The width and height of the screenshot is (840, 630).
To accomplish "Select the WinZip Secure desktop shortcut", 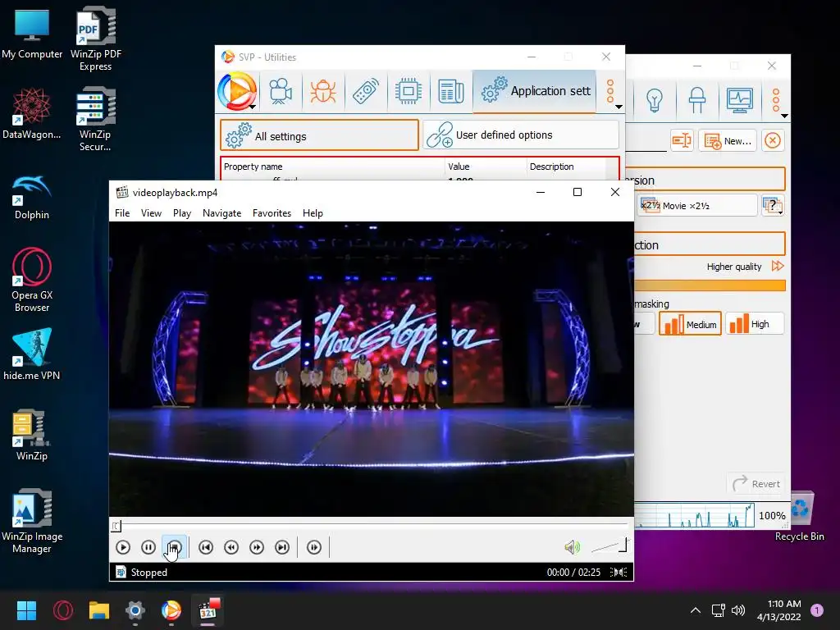I will [x=95, y=120].
